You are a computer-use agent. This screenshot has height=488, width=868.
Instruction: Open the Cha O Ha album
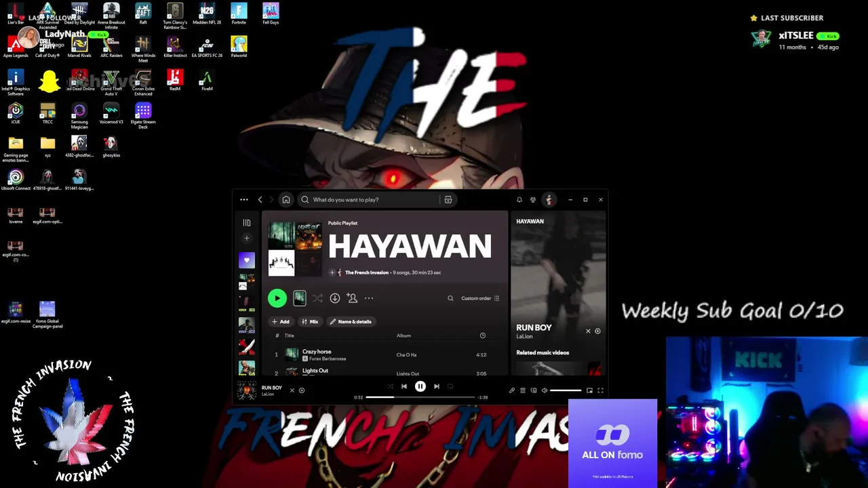406,354
